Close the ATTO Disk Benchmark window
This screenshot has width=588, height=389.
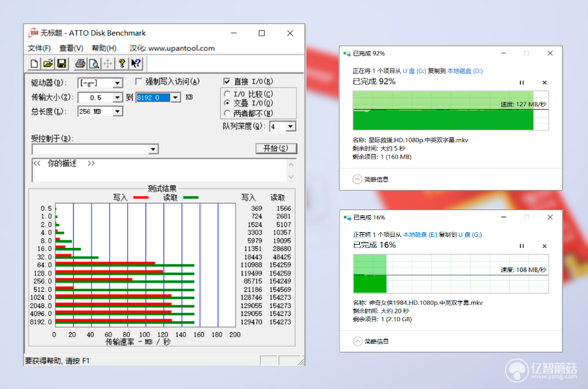tap(290, 33)
